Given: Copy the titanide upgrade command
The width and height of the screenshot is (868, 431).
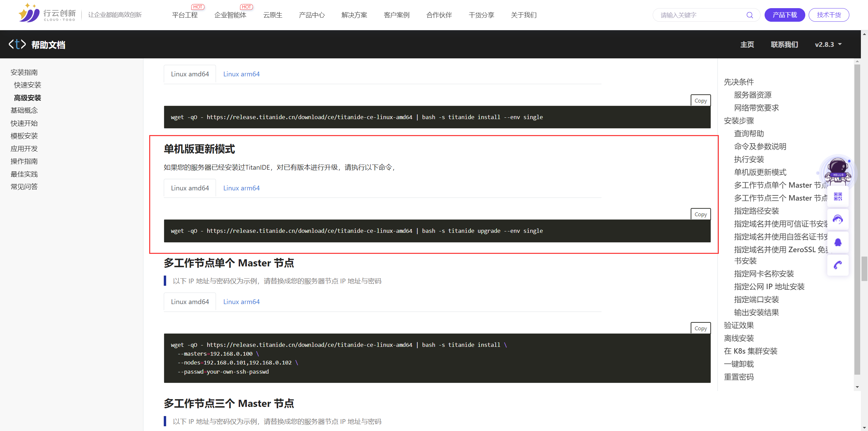Looking at the screenshot, I should [701, 214].
